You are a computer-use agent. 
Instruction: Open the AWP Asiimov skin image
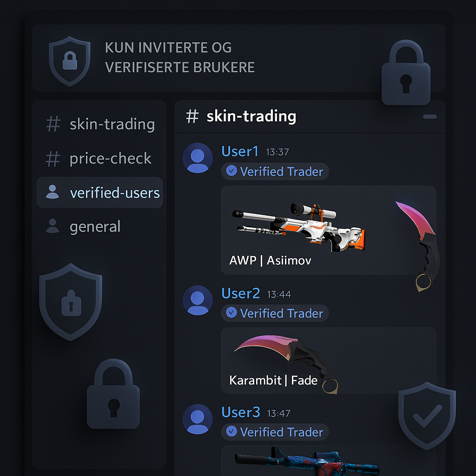pos(299,227)
